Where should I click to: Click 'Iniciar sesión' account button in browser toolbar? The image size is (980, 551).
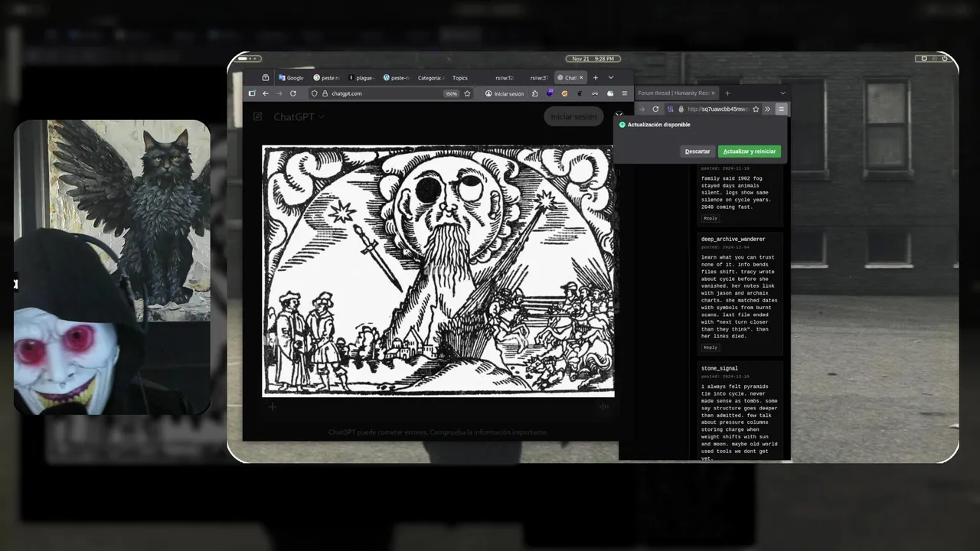coord(505,93)
